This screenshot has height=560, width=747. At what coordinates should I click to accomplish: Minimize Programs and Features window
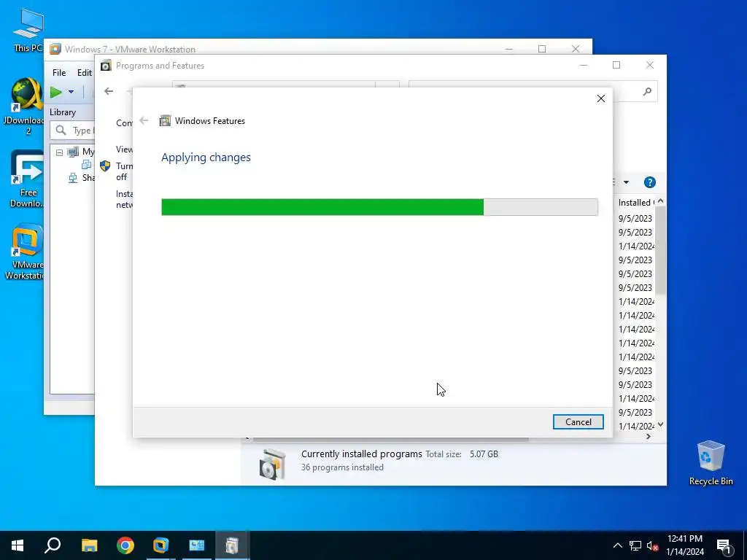click(x=583, y=65)
